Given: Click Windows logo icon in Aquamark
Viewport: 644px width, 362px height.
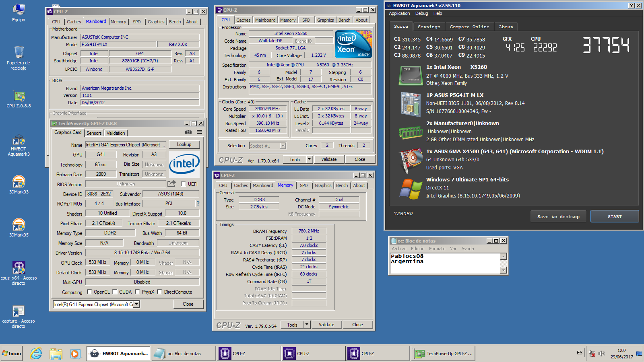Looking at the screenshot, I should 411,189.
